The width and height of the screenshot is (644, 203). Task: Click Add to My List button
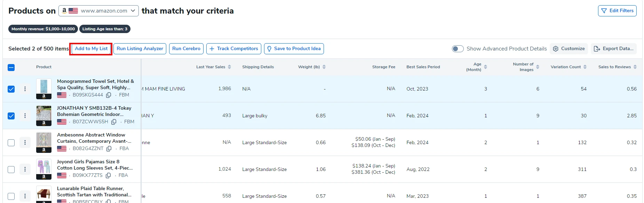(91, 49)
